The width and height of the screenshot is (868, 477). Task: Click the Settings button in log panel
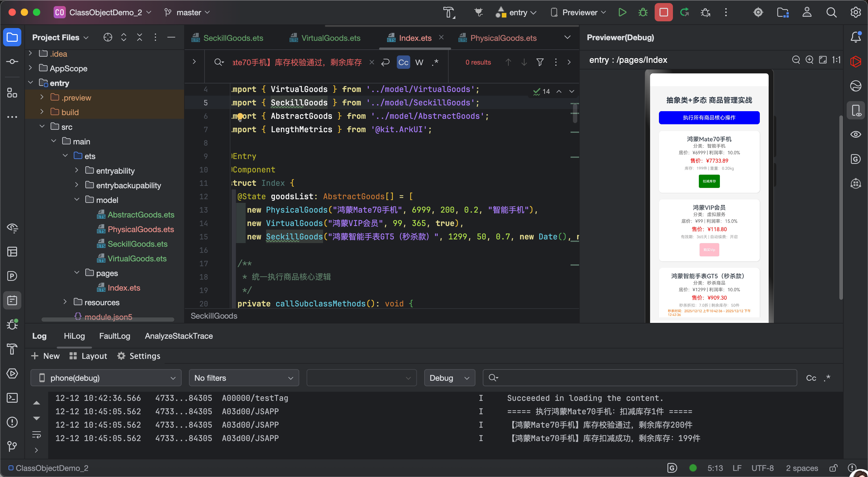click(x=139, y=356)
